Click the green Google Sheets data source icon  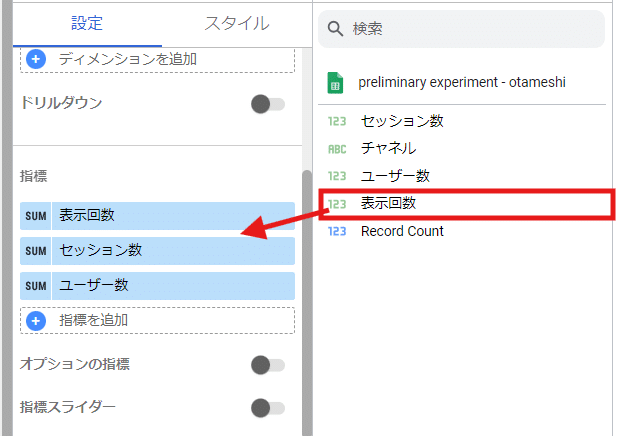pos(335,83)
